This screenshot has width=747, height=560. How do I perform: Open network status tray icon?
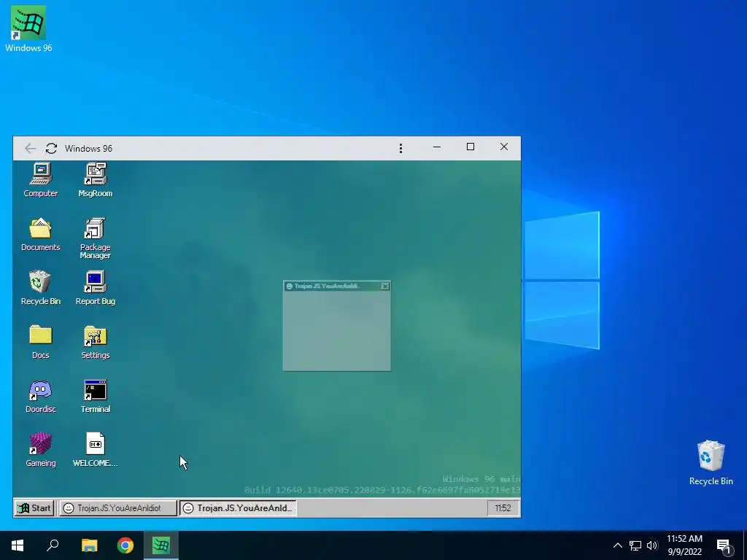click(635, 545)
